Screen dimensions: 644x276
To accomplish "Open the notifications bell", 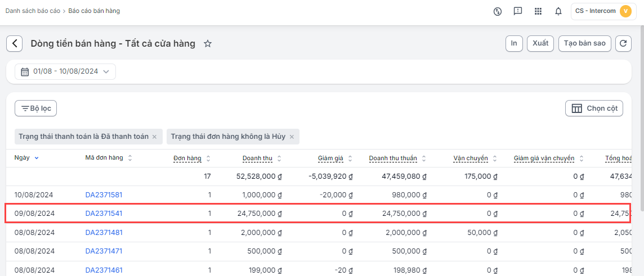I will click(x=558, y=11).
